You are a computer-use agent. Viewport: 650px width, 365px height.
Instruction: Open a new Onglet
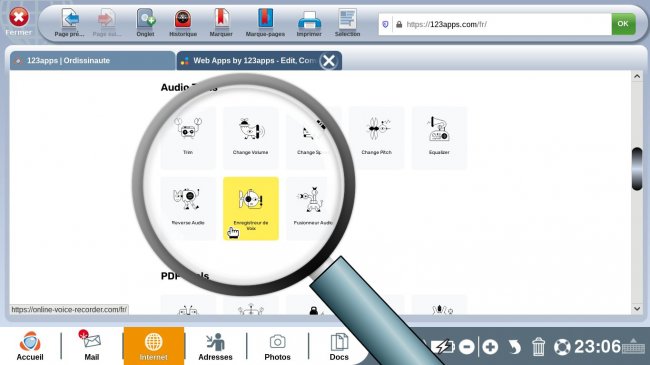pos(146,23)
